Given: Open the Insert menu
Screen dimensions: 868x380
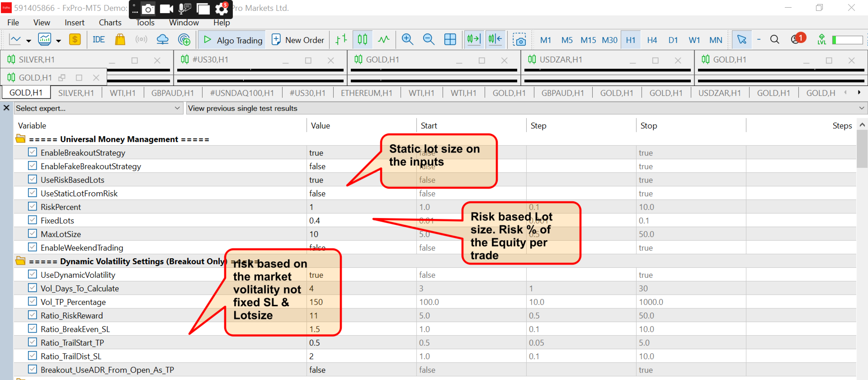Looking at the screenshot, I should 75,23.
